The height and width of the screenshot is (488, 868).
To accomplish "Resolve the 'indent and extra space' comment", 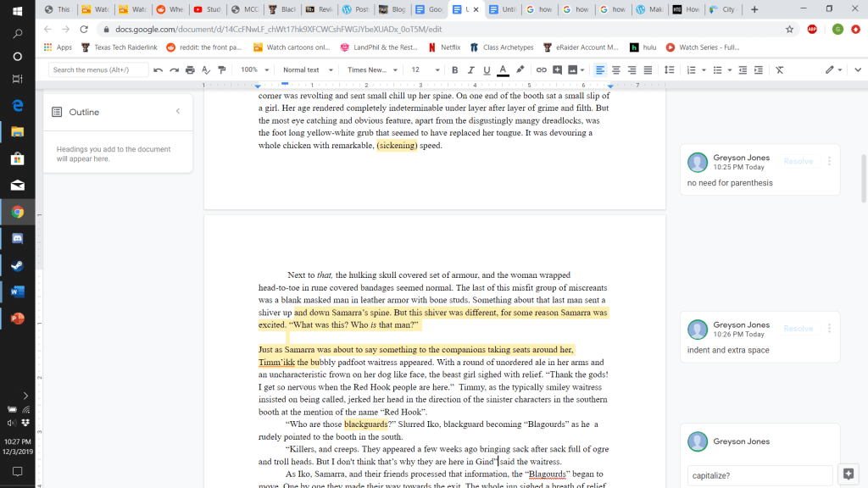I will tap(798, 328).
